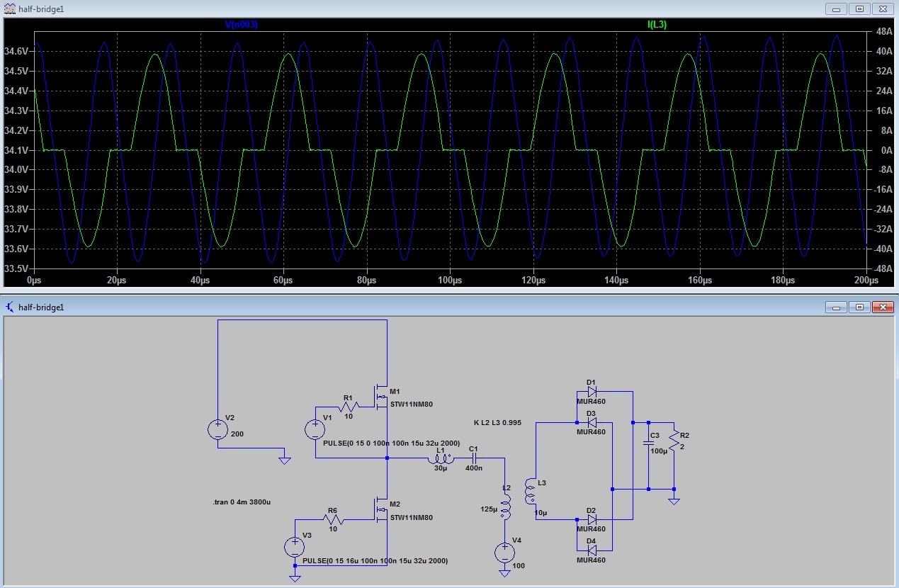This screenshot has height=588, width=899.
Task: Click MUR460 label under D4
Action: click(x=591, y=560)
